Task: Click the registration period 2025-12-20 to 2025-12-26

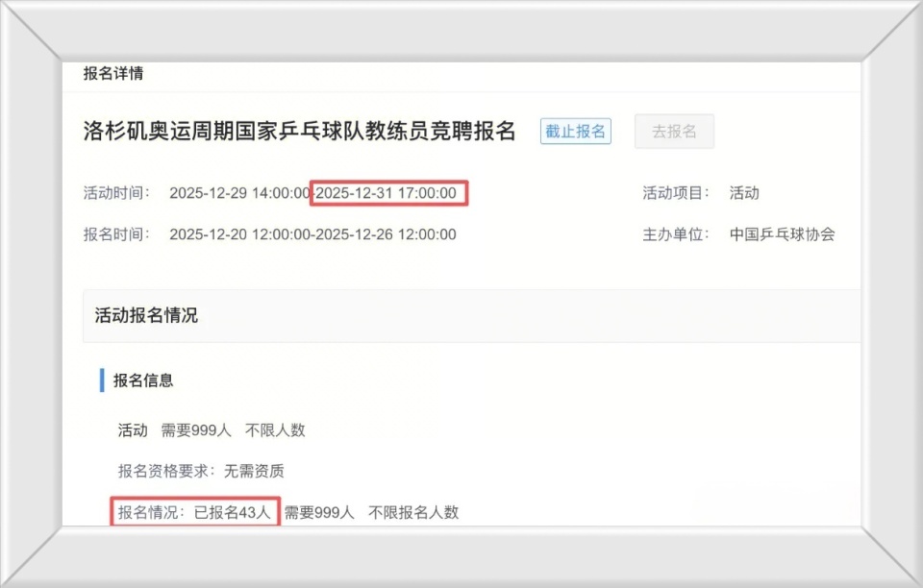Action: [312, 234]
